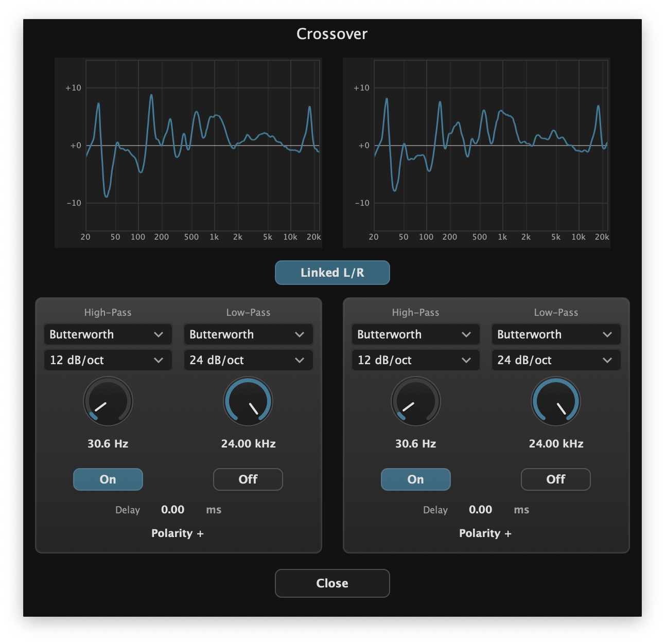Image resolution: width=665 pixels, height=644 pixels.
Task: Flip right channel Polarity + setting
Action: [485, 533]
